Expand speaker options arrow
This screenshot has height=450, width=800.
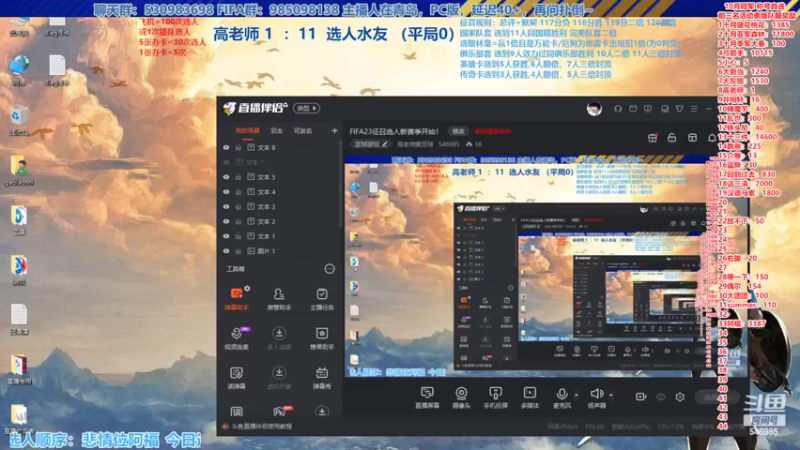click(611, 395)
